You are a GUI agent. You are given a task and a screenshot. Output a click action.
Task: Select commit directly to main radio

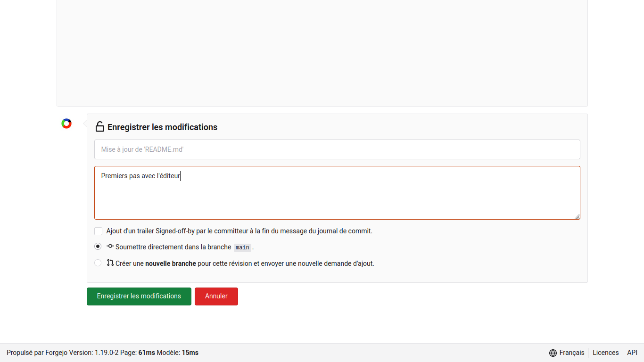pos(98,247)
